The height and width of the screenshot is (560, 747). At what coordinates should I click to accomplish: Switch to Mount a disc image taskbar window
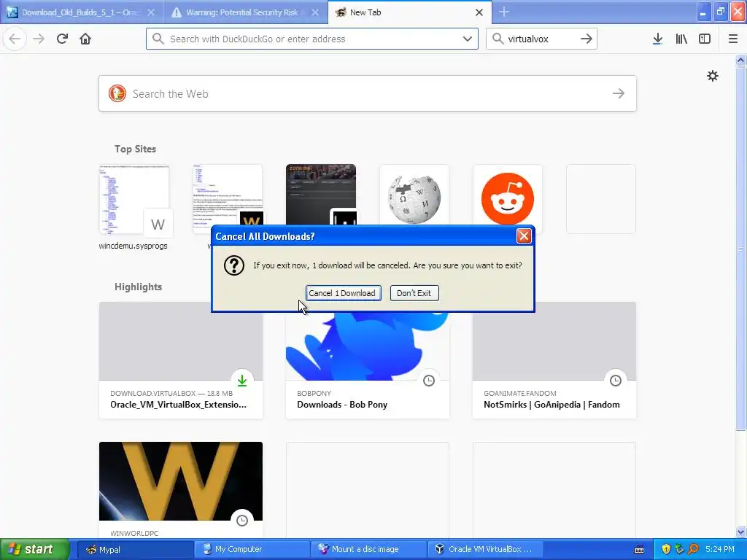pyautogui.click(x=368, y=549)
